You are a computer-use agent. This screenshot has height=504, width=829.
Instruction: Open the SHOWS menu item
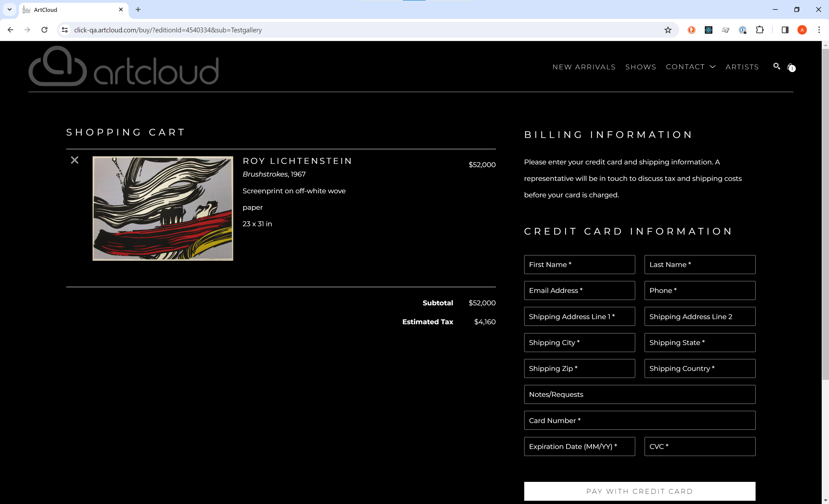[x=641, y=67]
